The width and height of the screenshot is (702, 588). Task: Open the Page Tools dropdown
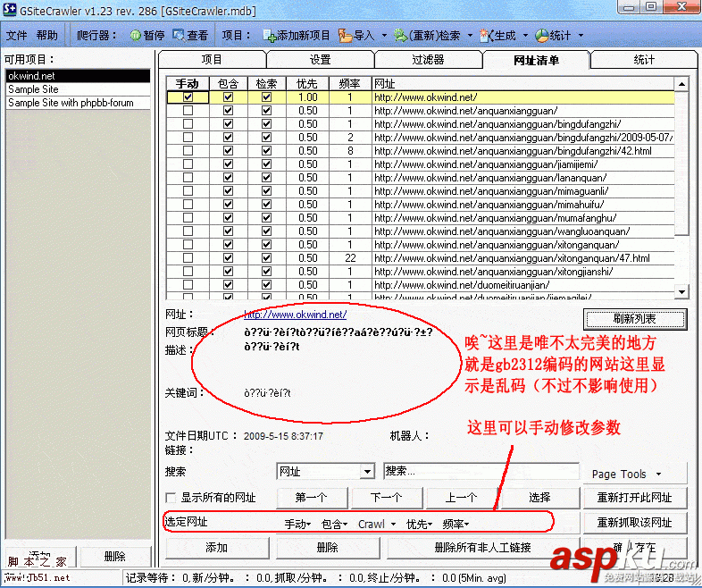pyautogui.click(x=626, y=475)
